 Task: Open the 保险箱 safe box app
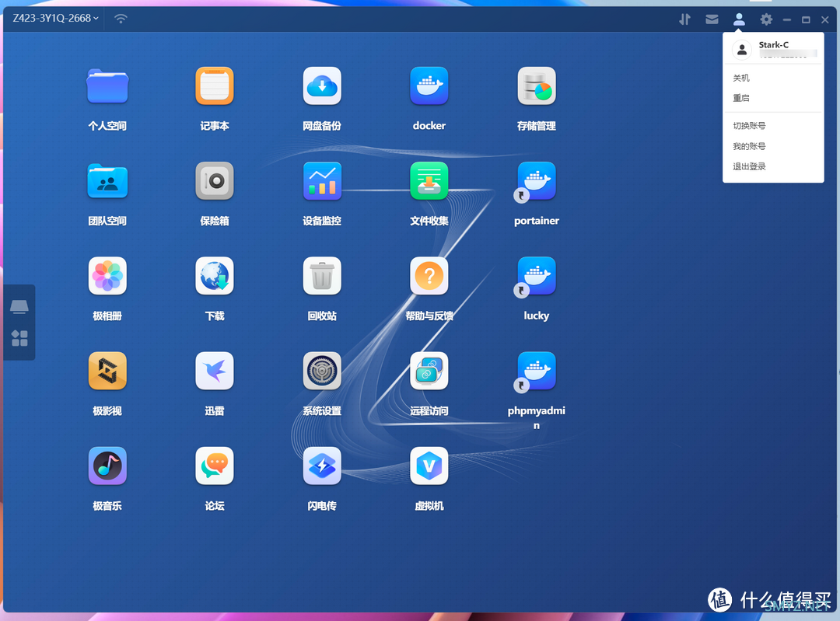tap(215, 181)
